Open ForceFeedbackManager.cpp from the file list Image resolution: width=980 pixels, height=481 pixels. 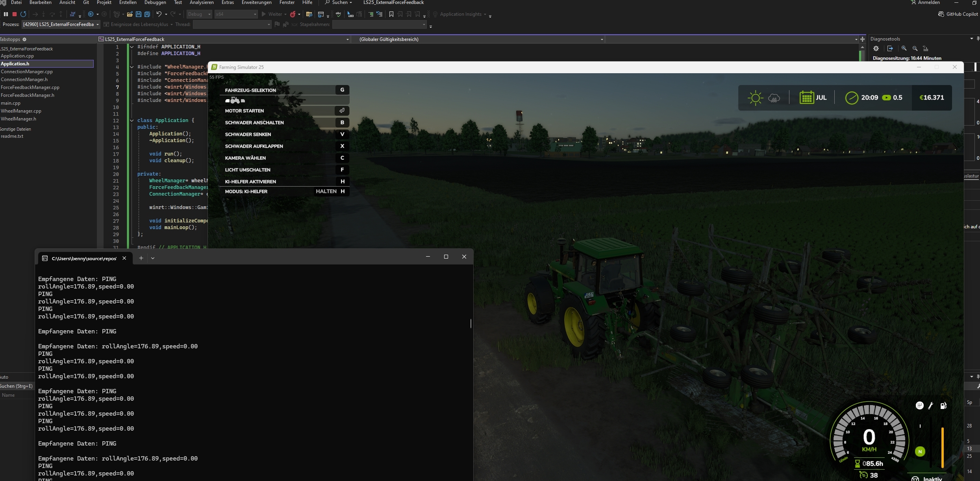pos(30,87)
